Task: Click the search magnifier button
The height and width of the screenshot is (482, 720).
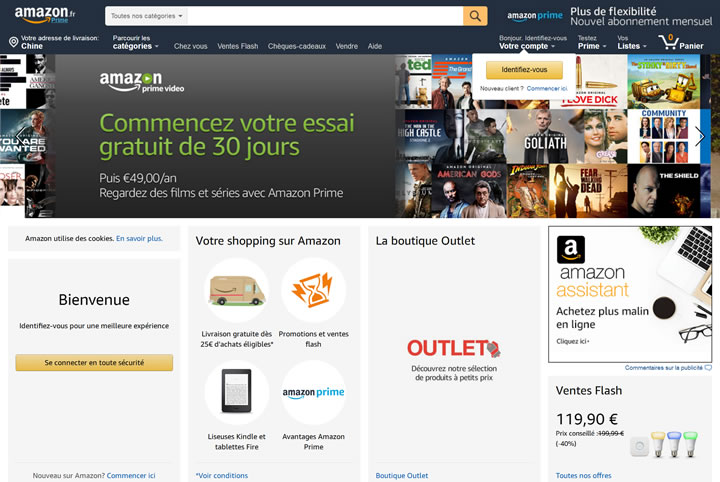Action: point(475,16)
